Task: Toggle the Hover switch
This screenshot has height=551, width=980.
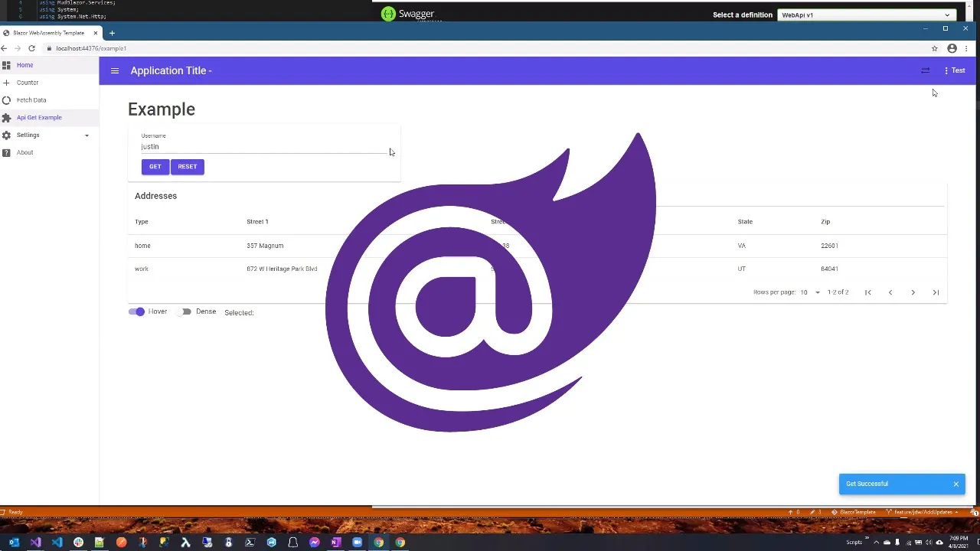Action: [136, 311]
